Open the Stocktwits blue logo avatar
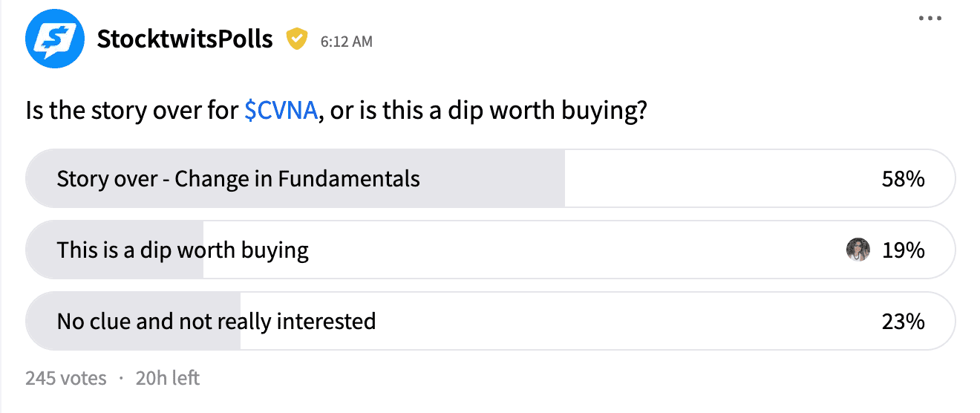The image size is (980, 413). point(54,39)
